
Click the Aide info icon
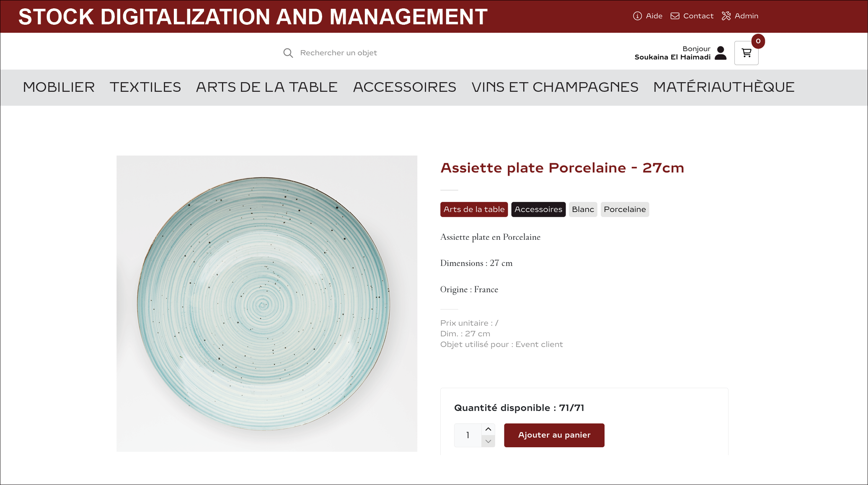click(x=637, y=16)
